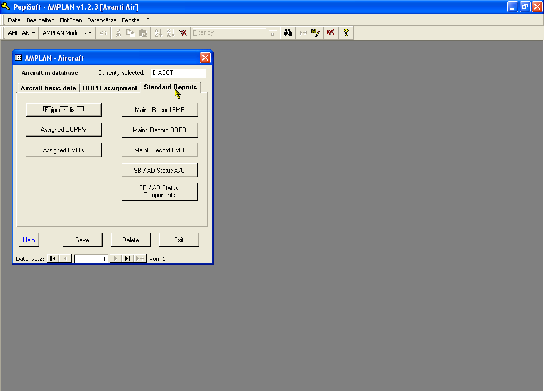This screenshot has height=392, width=544.
Task: Click the sort descending Z-A icon
Action: click(x=170, y=33)
